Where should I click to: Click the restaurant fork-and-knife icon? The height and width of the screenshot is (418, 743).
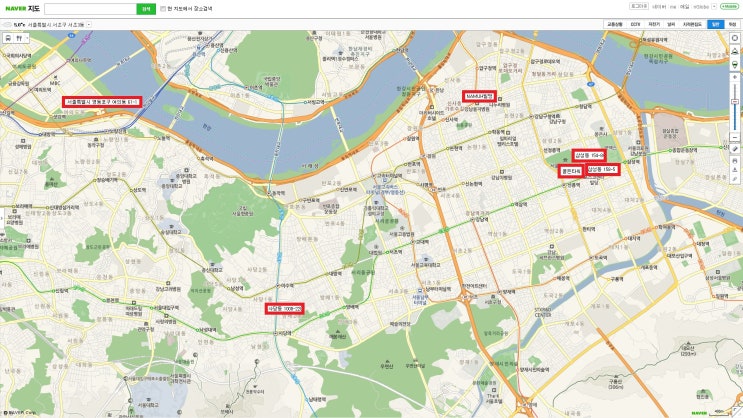click(19, 38)
